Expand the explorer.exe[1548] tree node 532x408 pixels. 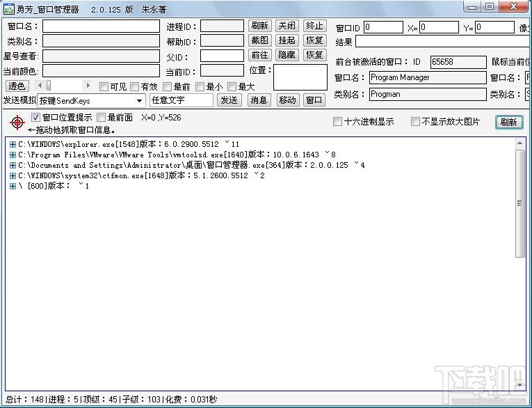pos(13,144)
